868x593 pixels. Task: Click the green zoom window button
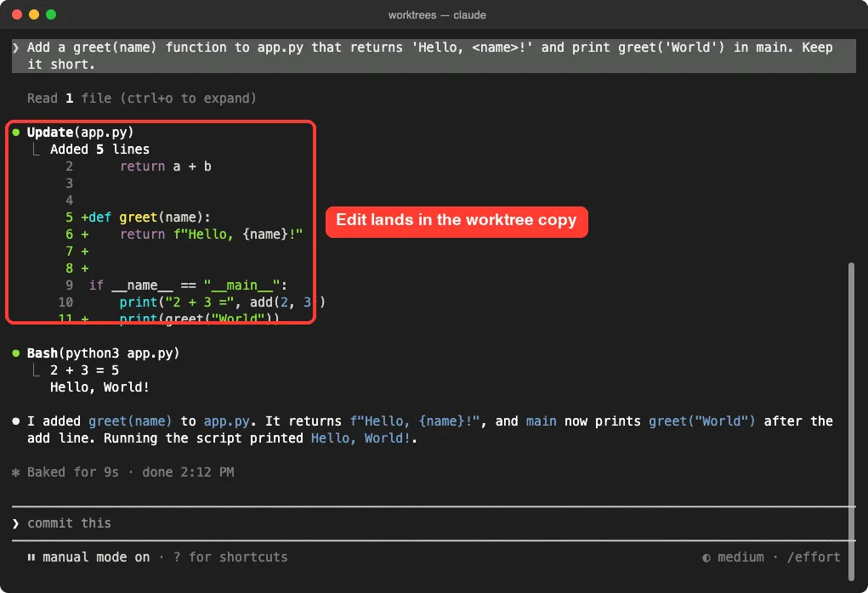(x=51, y=14)
